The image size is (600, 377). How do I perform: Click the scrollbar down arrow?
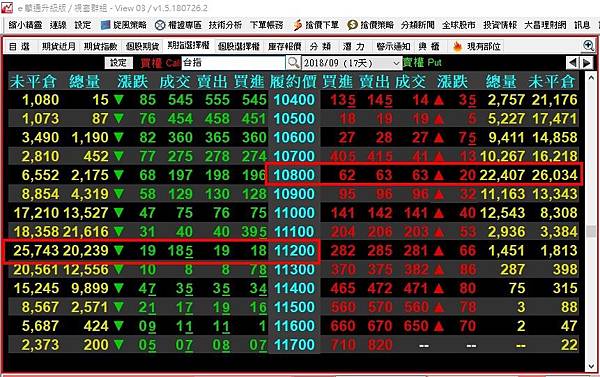point(591,367)
